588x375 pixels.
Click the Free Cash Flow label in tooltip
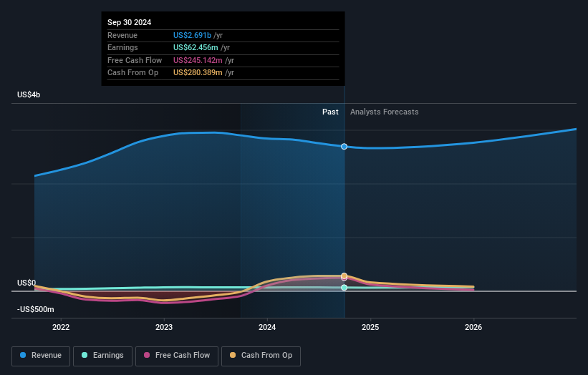[x=135, y=60]
